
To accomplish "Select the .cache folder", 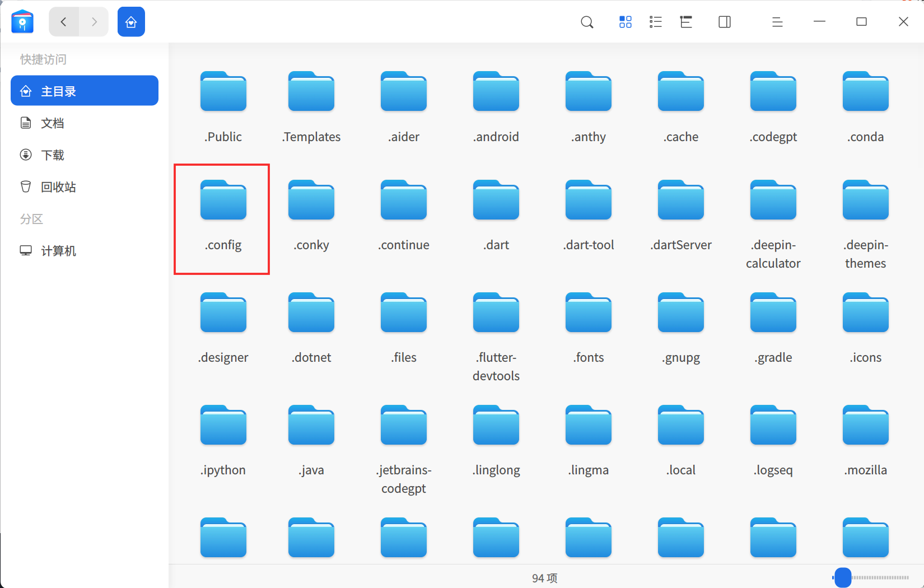I will [681, 108].
